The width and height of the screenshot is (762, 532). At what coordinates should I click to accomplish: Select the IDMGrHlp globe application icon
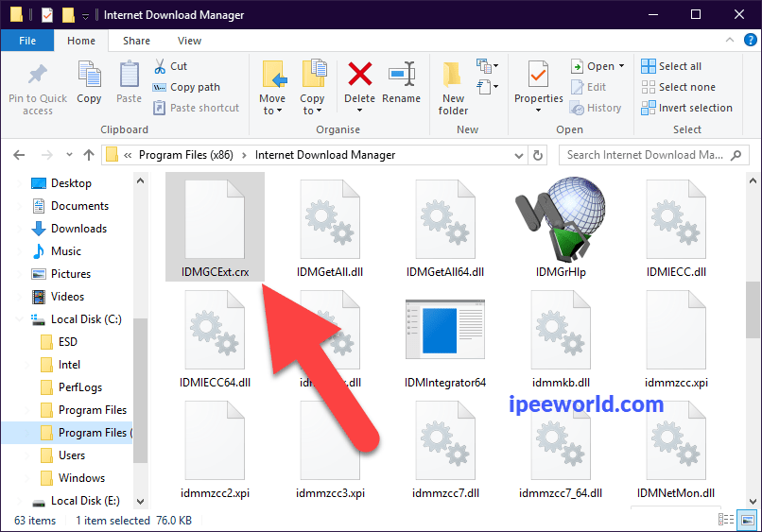pos(561,218)
